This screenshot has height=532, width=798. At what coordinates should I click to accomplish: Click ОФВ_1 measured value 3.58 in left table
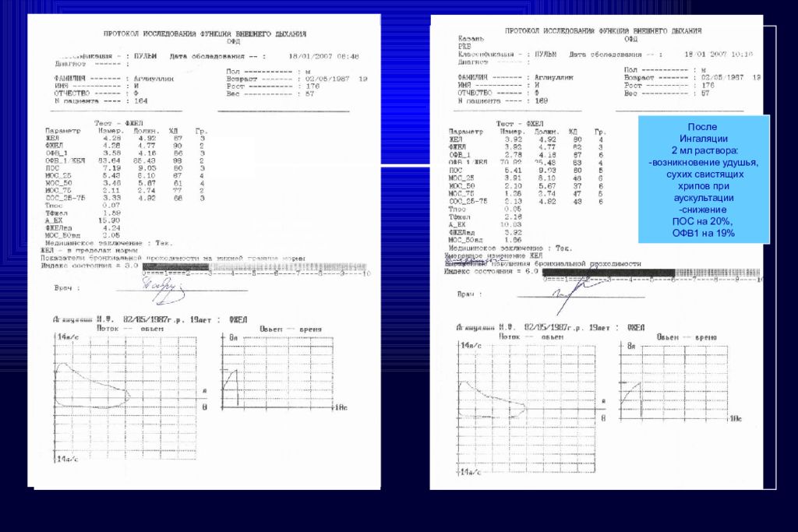coord(111,153)
